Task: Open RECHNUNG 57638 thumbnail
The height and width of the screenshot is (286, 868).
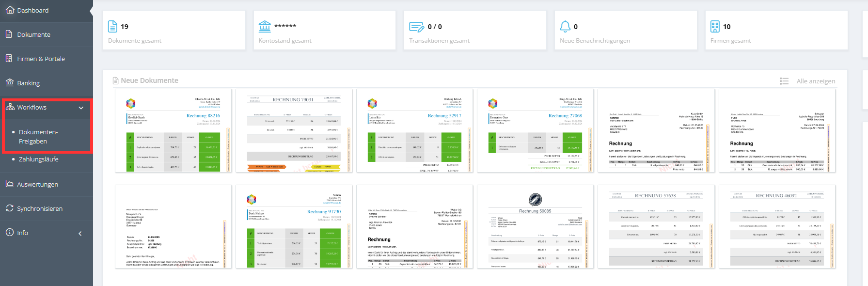Action: 656,227
